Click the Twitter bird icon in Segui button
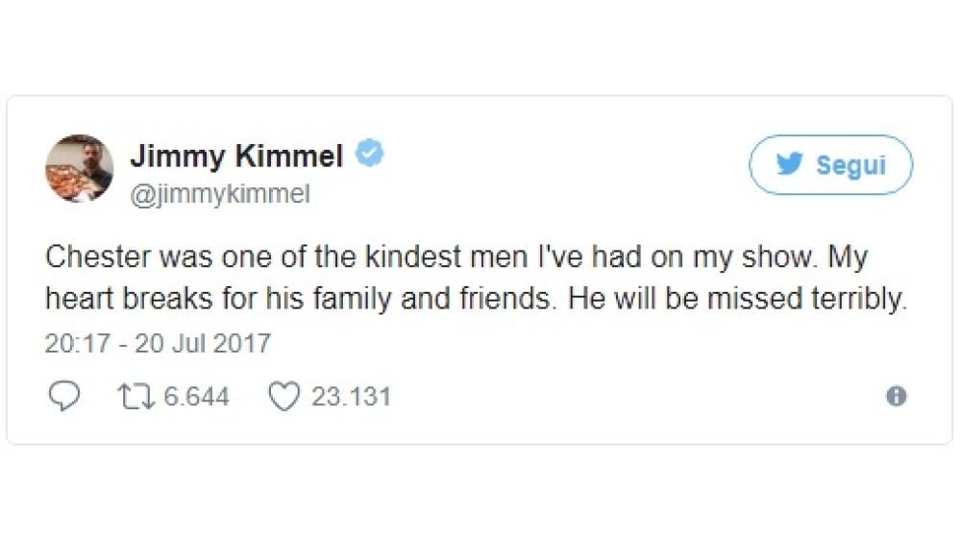 click(790, 164)
